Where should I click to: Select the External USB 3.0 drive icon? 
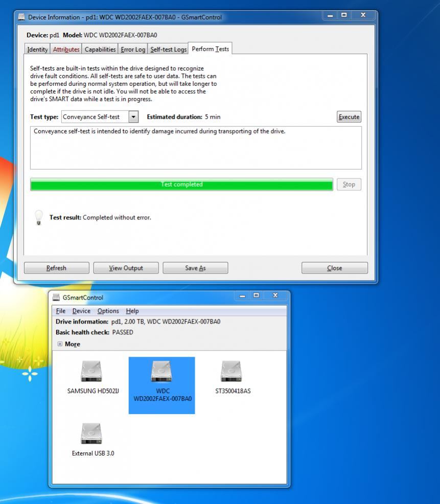pyautogui.click(x=91, y=433)
